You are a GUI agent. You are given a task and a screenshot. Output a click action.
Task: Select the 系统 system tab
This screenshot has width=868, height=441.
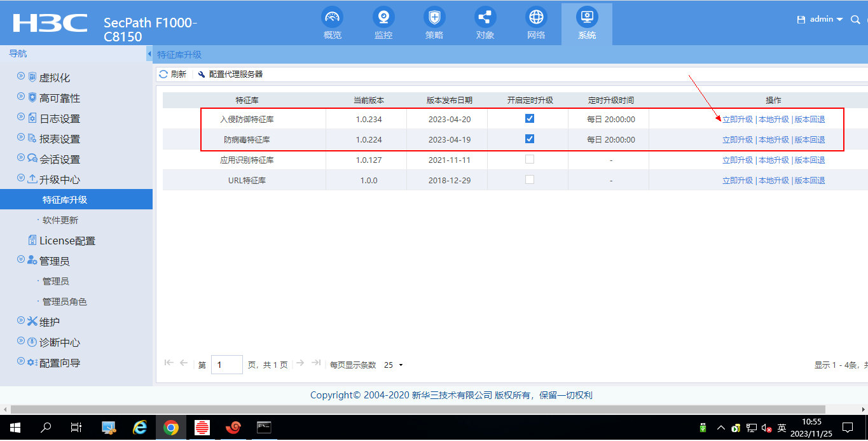[587, 24]
